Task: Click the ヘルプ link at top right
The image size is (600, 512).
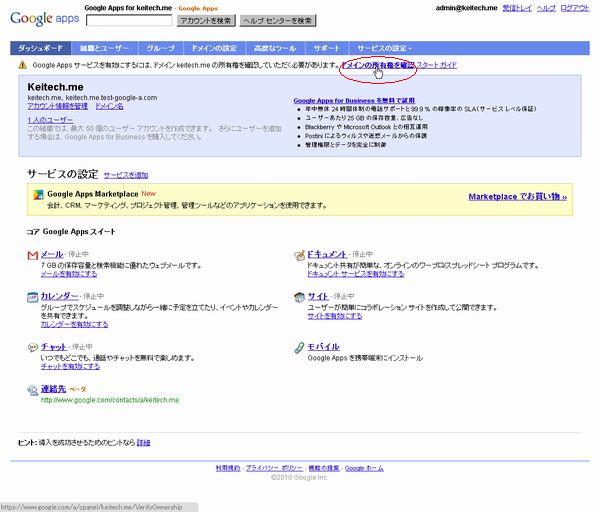Action: pos(546,8)
